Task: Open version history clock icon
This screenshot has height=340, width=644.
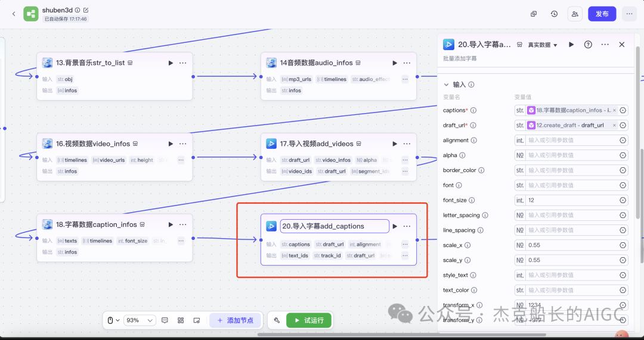Action: [x=555, y=14]
